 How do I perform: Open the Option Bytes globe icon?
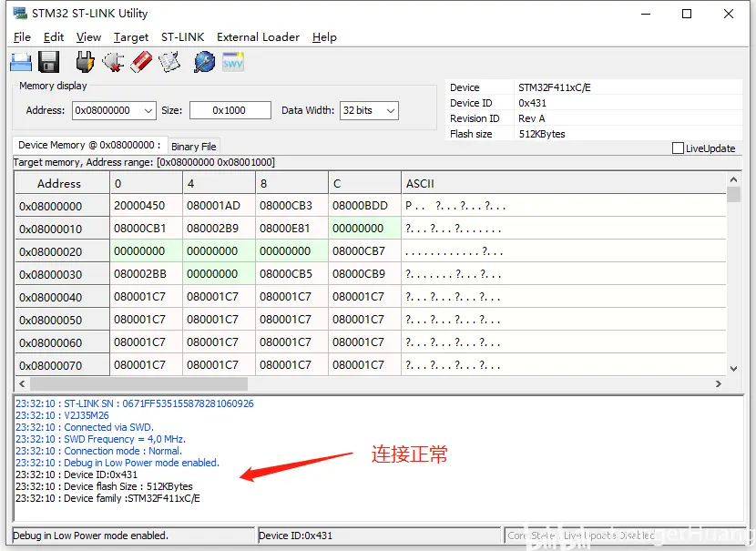205,62
